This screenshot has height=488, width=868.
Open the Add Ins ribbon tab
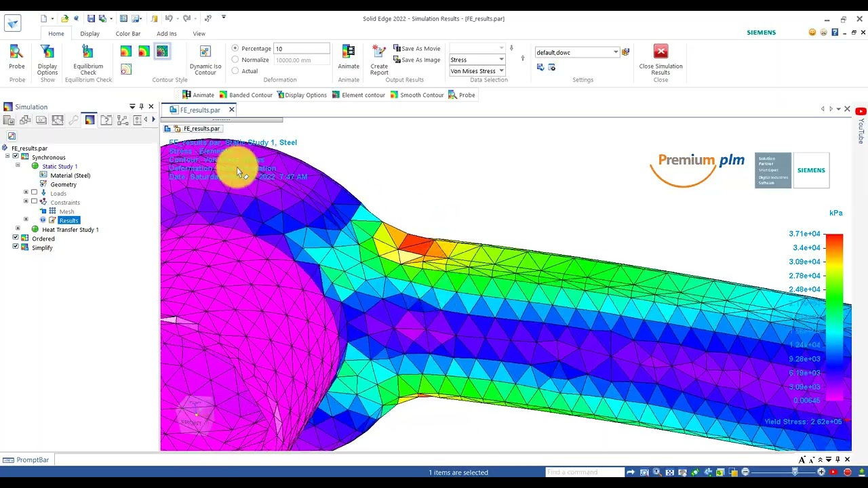point(167,33)
